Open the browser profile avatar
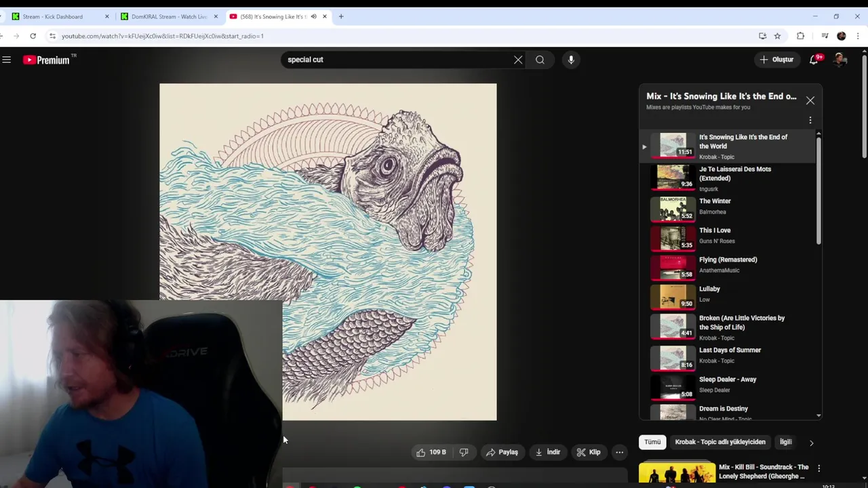 click(x=842, y=36)
